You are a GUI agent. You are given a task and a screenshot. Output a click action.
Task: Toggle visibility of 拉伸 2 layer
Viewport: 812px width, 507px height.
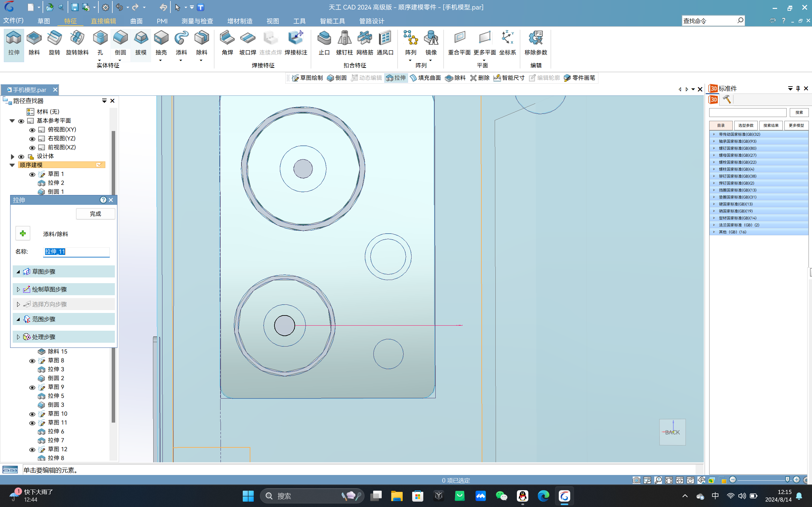(x=32, y=183)
